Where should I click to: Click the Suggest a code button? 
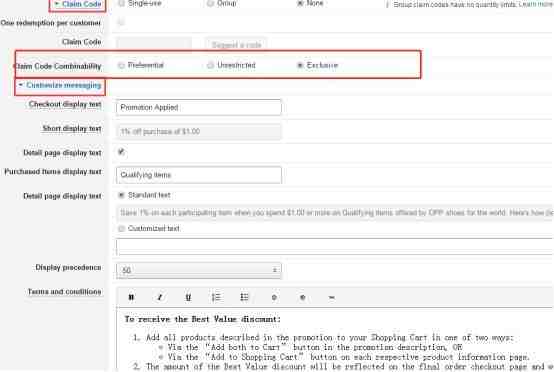pyautogui.click(x=236, y=45)
